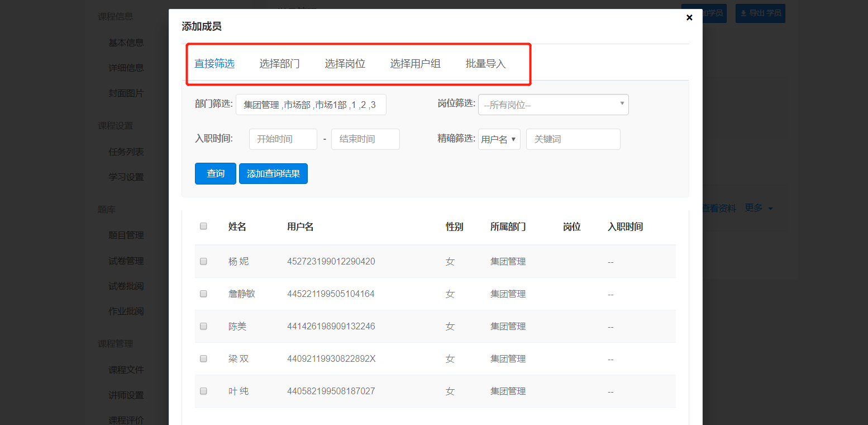Check the box for 梁双
868x425 pixels.
click(203, 358)
